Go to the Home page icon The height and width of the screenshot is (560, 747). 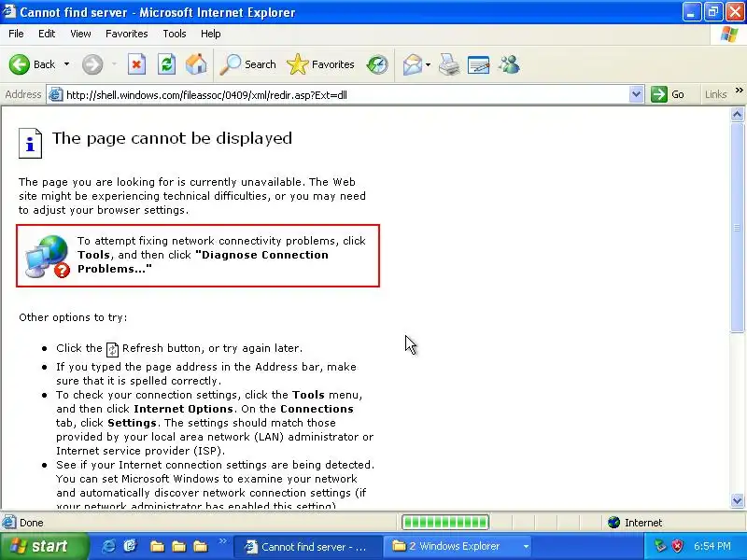196,64
